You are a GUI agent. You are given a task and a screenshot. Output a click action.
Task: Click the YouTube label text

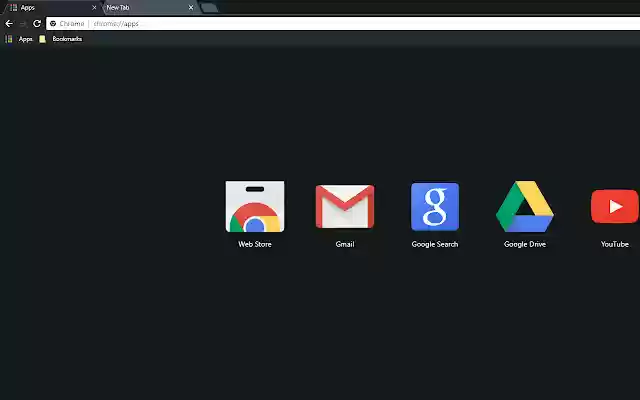(x=615, y=244)
